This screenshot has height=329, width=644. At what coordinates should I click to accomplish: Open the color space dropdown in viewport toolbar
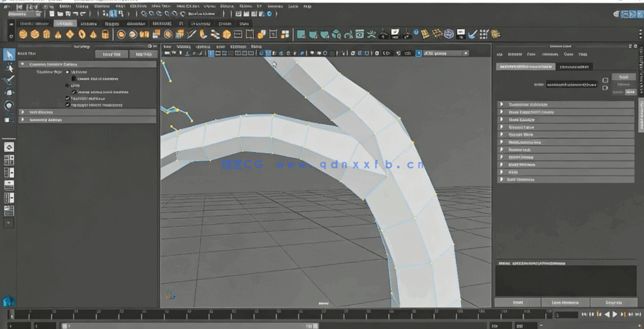(445, 54)
